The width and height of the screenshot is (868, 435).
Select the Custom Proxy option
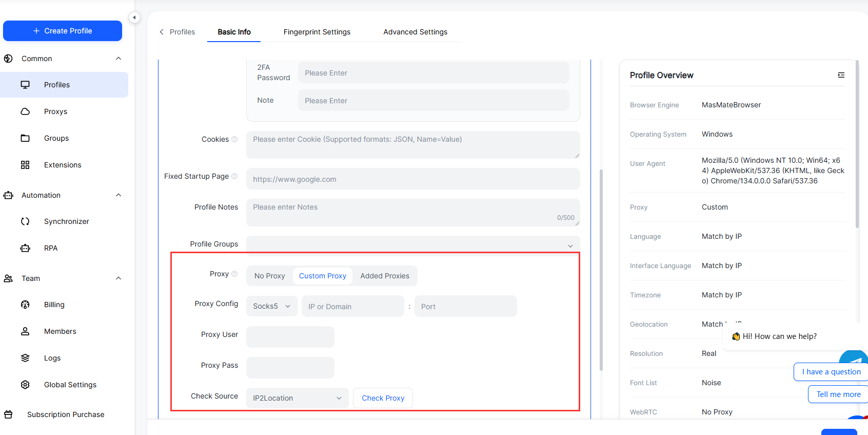point(322,276)
